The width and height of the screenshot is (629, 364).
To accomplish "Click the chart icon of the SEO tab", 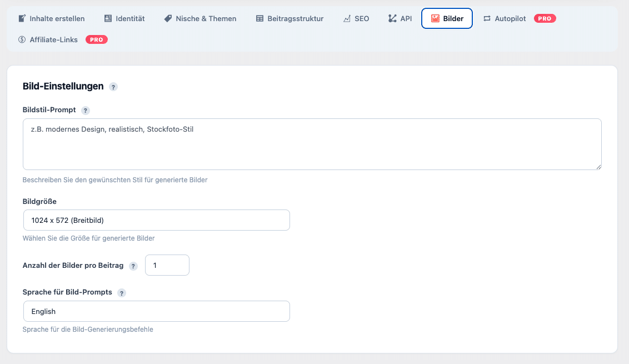I will pos(347,18).
